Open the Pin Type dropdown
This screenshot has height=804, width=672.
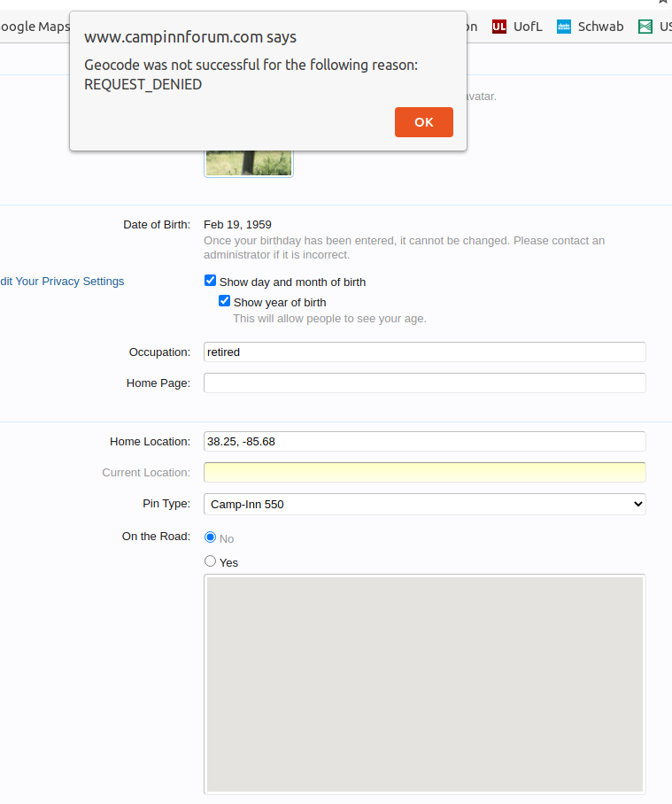(424, 504)
